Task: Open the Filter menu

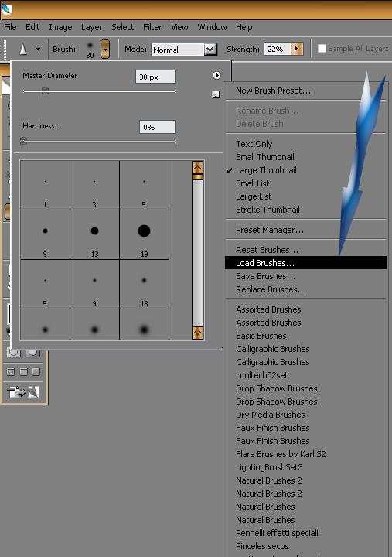Action: (152, 27)
